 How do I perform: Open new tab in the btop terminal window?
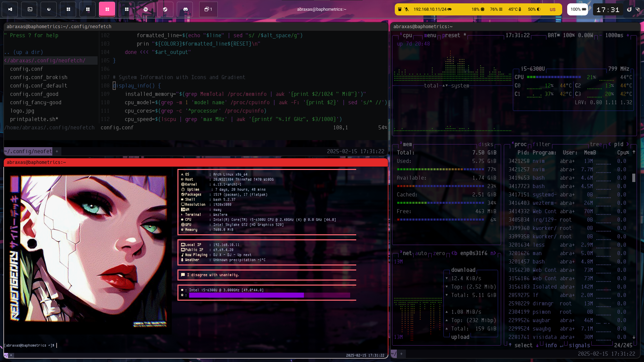point(401,354)
